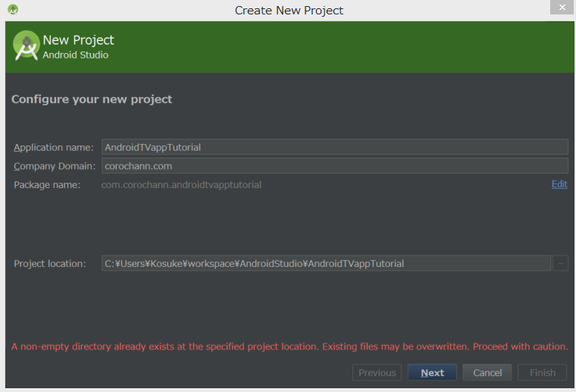This screenshot has height=392, width=576.
Task: Click the large Android Studio logo in header
Action: pos(26,45)
